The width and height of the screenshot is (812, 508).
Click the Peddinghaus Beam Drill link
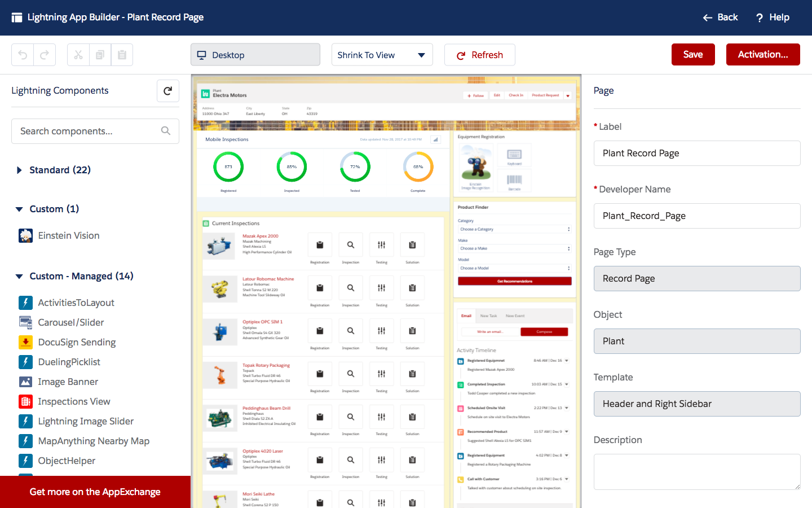[267, 408]
